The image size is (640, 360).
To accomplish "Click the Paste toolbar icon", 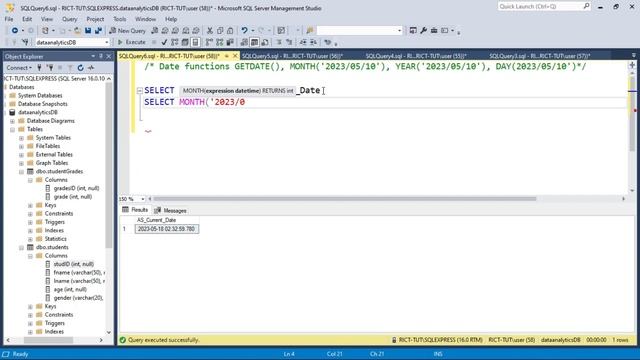I will coord(230,31).
